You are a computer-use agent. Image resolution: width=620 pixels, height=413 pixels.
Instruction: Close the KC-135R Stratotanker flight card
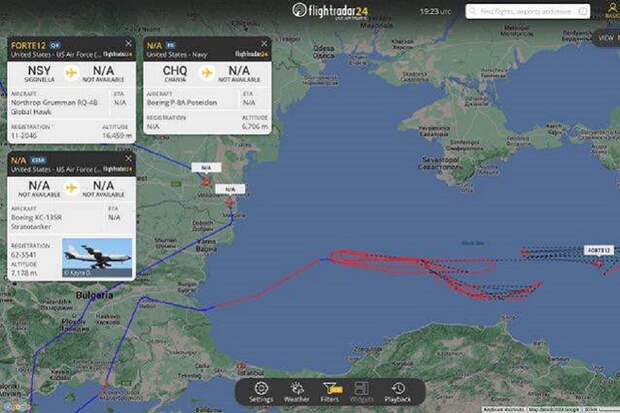click(x=129, y=158)
